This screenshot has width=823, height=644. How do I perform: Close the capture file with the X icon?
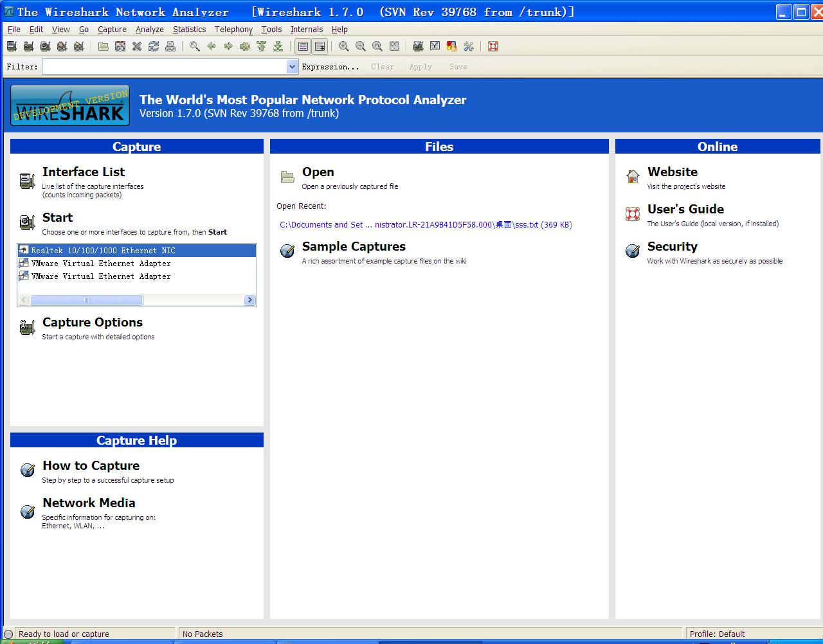point(136,46)
